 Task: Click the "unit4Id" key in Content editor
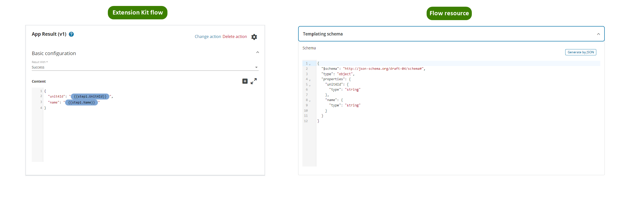pos(56,96)
